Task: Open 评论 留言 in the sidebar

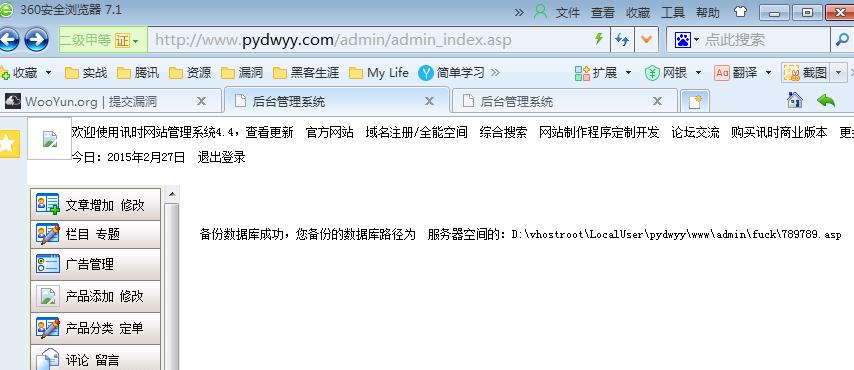Action: tap(96, 358)
